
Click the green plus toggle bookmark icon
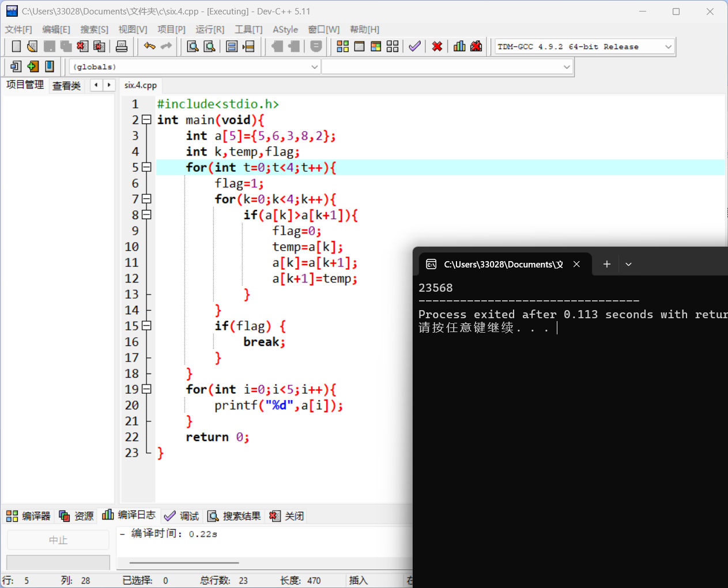[x=33, y=66]
